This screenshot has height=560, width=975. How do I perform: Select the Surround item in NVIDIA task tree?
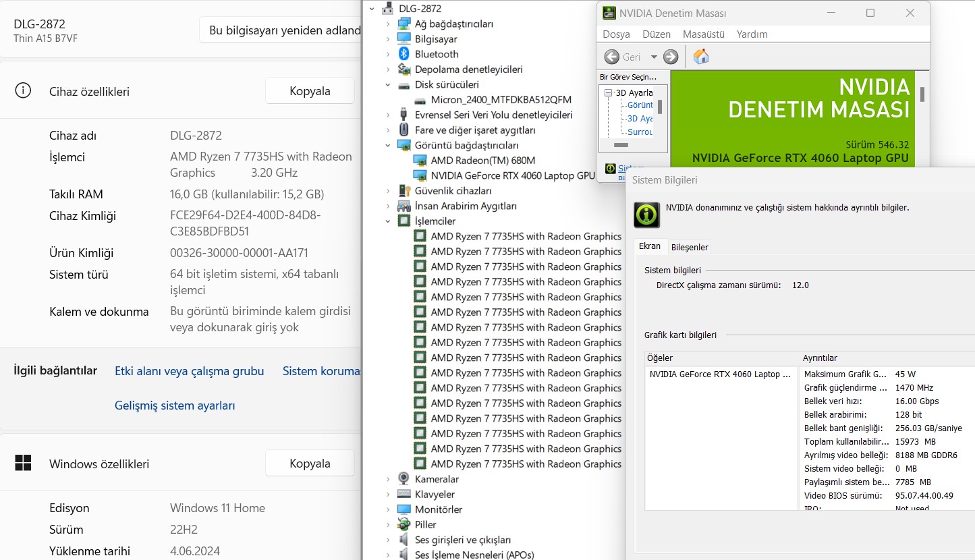coord(640,132)
